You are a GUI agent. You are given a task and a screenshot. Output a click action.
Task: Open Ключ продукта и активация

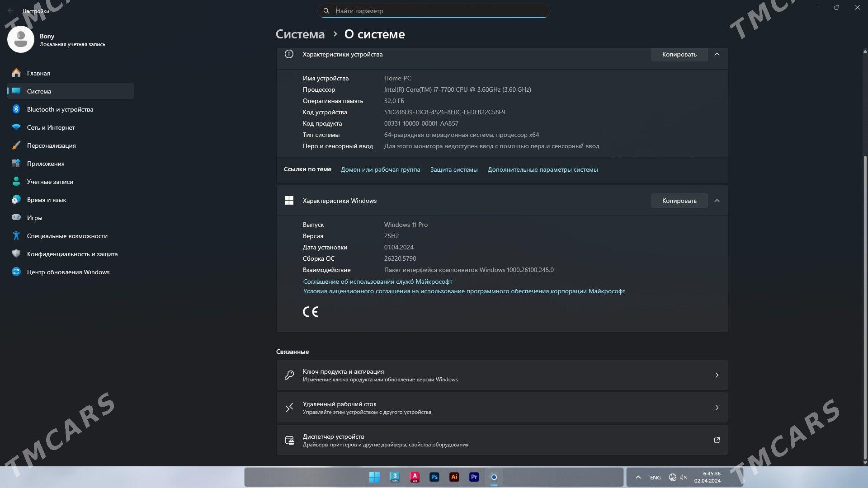502,375
